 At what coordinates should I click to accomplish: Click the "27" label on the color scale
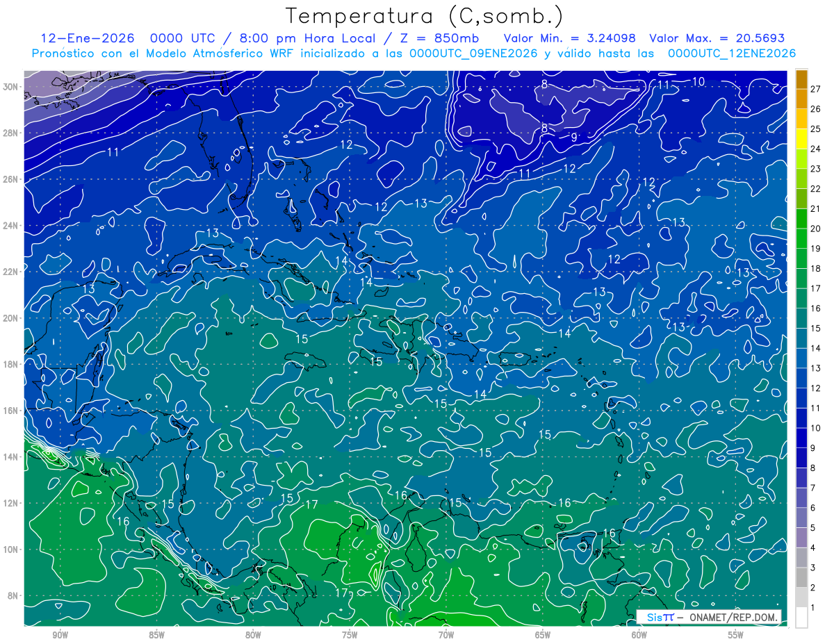(x=815, y=89)
